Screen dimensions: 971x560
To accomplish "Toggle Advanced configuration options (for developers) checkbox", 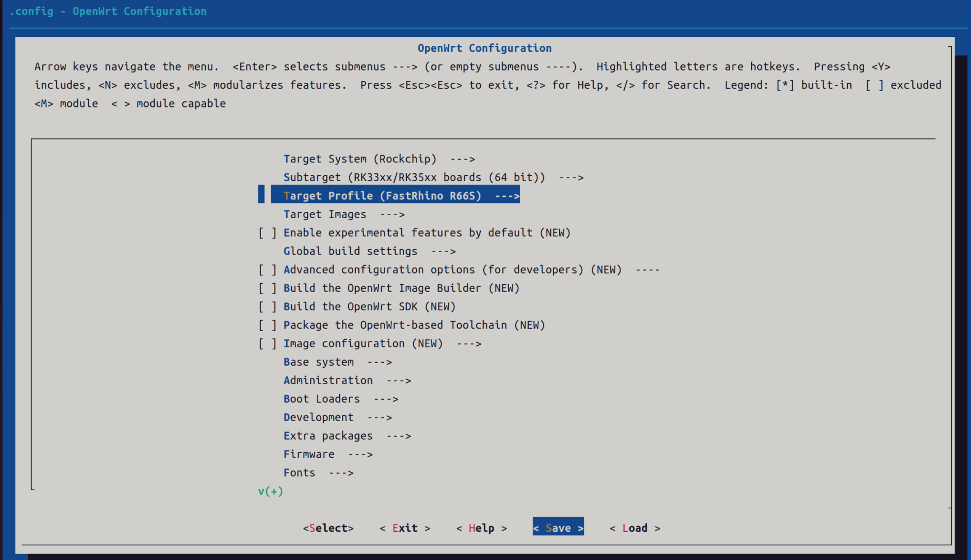I will (268, 270).
